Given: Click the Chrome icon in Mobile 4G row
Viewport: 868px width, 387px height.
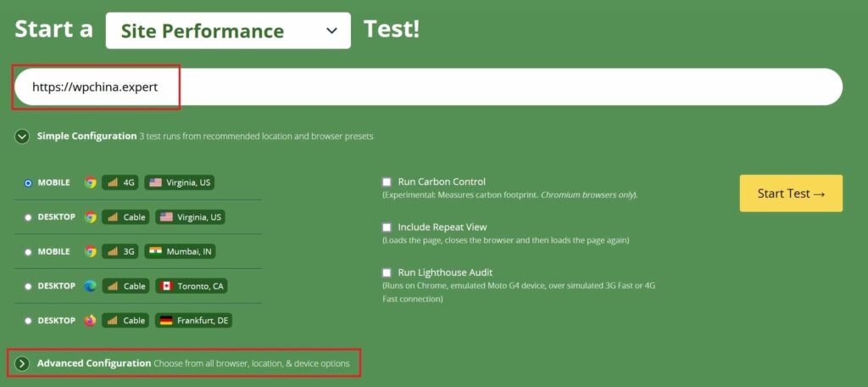Looking at the screenshot, I should coord(90,182).
